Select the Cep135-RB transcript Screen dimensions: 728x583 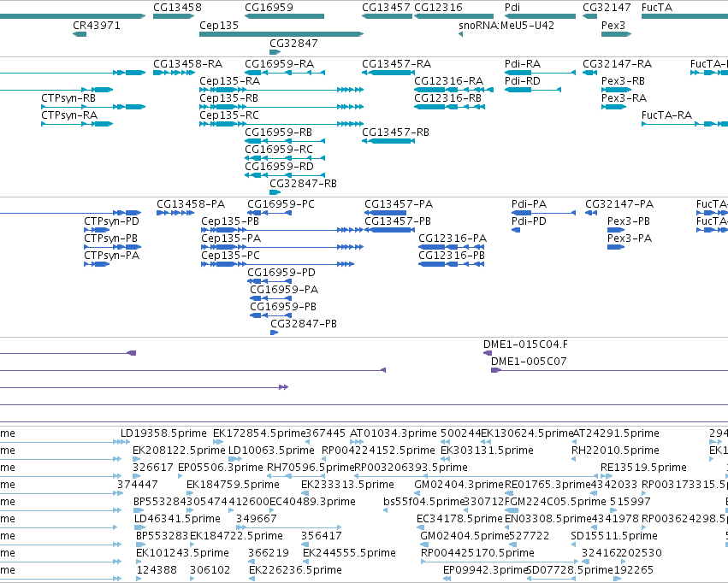pyautogui.click(x=281, y=107)
